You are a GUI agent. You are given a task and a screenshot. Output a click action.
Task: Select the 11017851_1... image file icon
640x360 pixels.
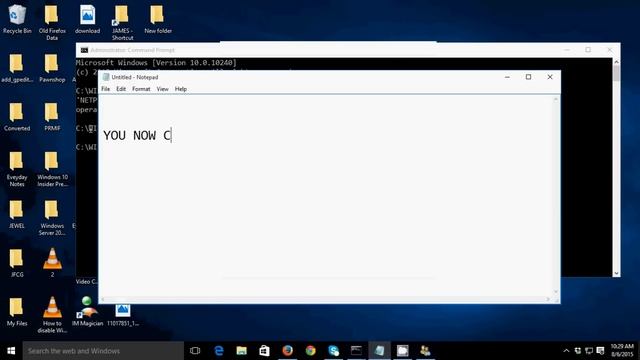[122, 314]
